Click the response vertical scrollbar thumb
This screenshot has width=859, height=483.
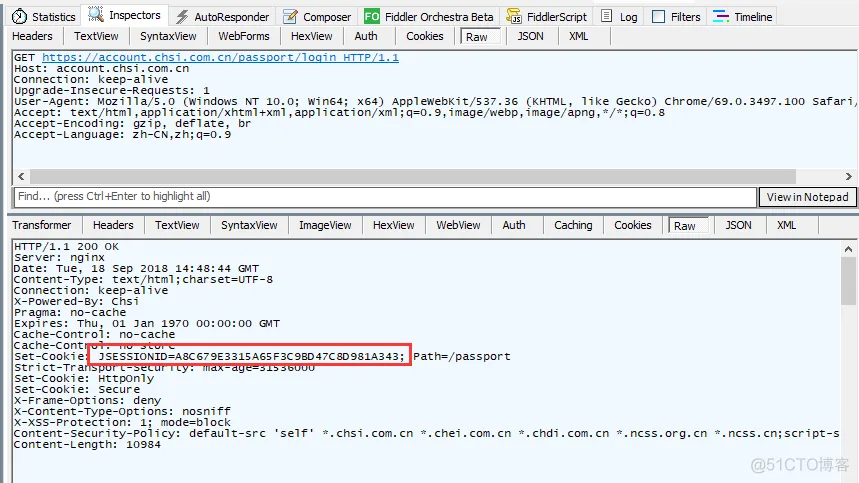849,280
